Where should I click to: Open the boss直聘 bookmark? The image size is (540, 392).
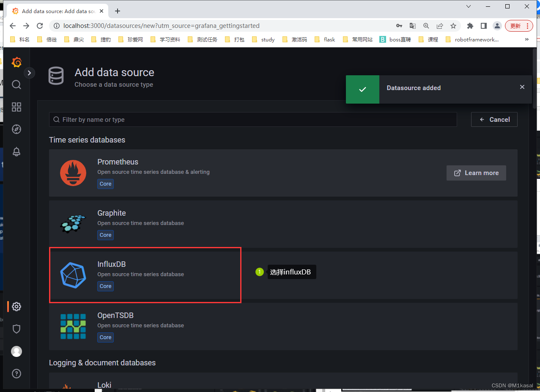pyautogui.click(x=395, y=39)
